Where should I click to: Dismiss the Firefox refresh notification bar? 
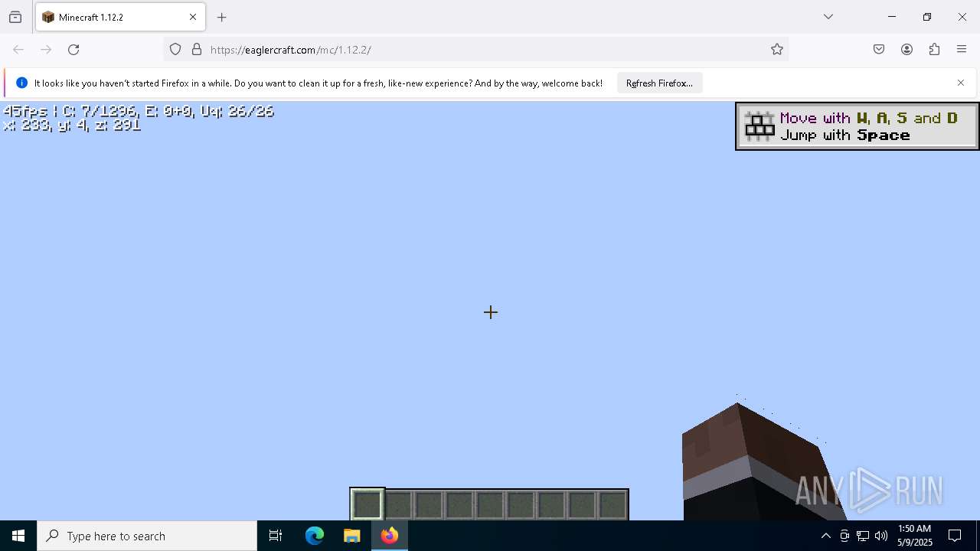tap(961, 83)
